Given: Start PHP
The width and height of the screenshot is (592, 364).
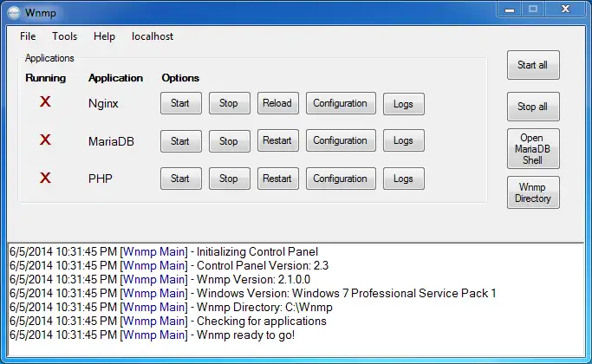Looking at the screenshot, I should pyautogui.click(x=181, y=179).
